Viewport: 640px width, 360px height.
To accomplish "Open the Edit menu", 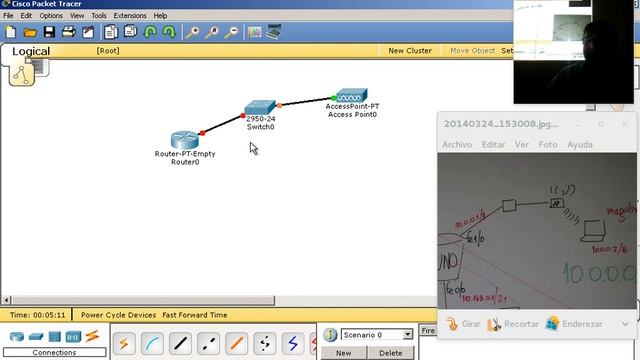I will (26, 16).
